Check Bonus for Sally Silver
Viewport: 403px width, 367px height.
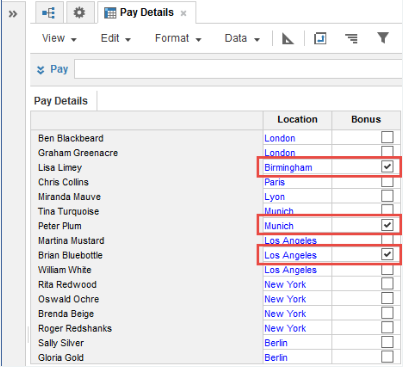pyautogui.click(x=387, y=342)
